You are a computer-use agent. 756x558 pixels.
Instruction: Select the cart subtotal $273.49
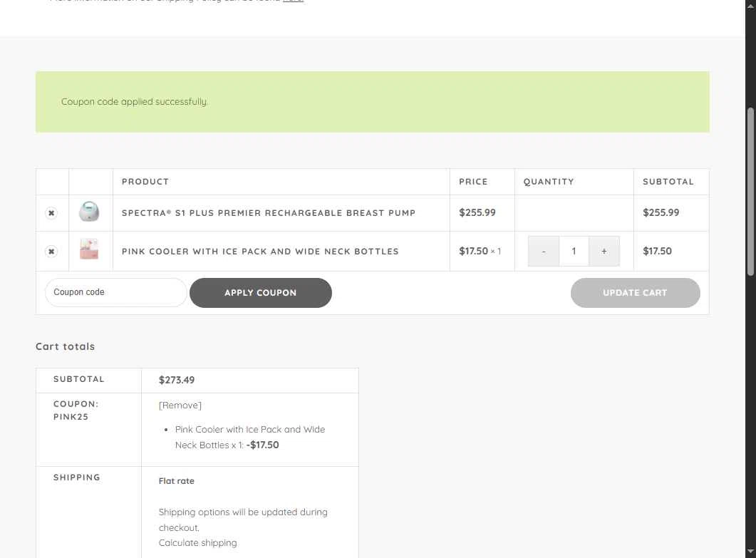pyautogui.click(x=177, y=380)
